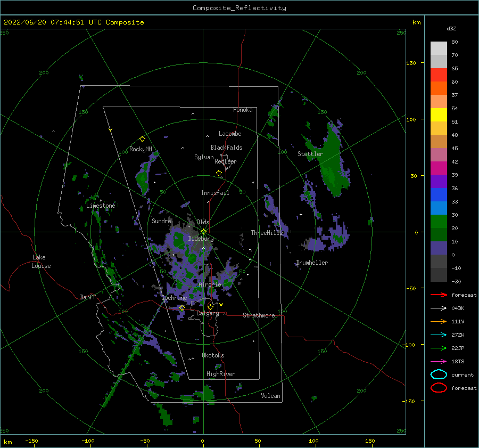Click the yellow diamond marker beside Cochrane
The height and width of the screenshot is (448, 479).
coord(182,308)
